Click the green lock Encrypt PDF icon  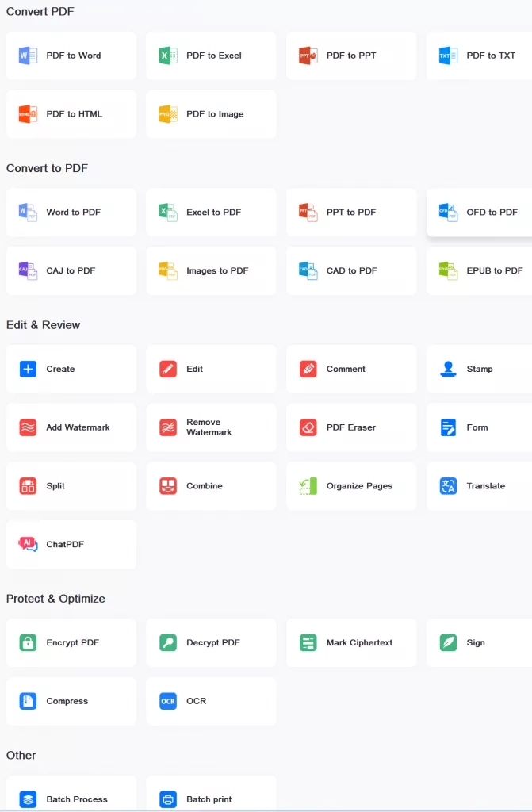pos(28,642)
